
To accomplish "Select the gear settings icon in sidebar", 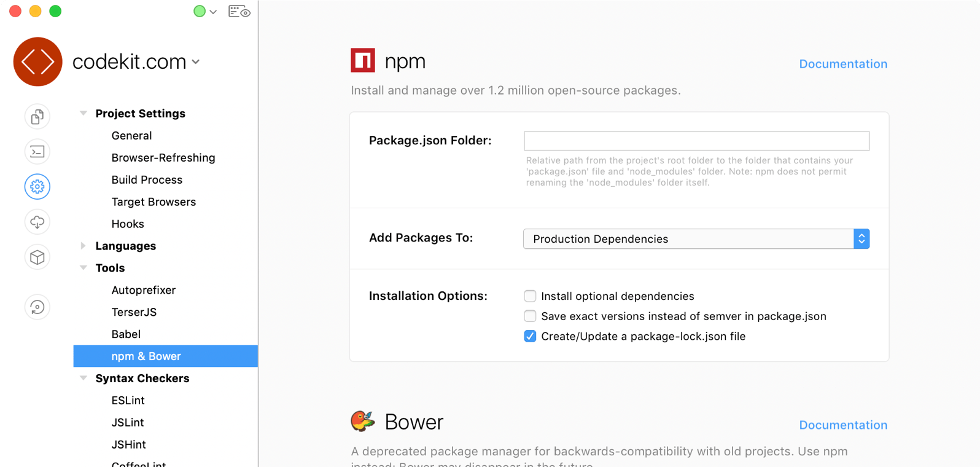I will click(37, 187).
